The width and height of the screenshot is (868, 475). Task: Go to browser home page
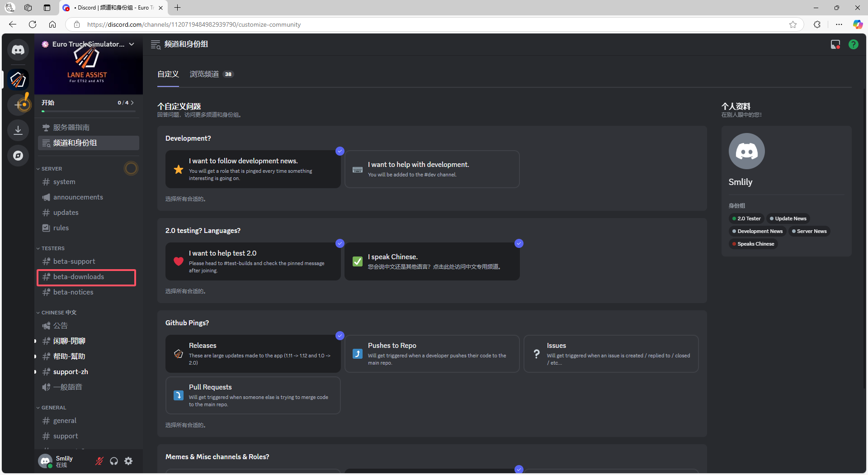tap(52, 24)
